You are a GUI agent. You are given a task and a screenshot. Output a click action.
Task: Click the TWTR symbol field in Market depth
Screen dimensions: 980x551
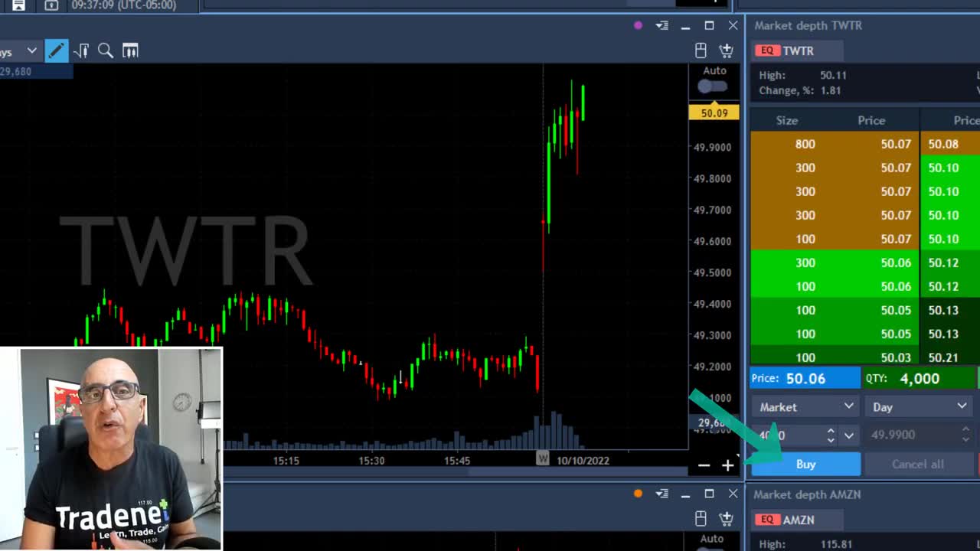(x=799, y=51)
